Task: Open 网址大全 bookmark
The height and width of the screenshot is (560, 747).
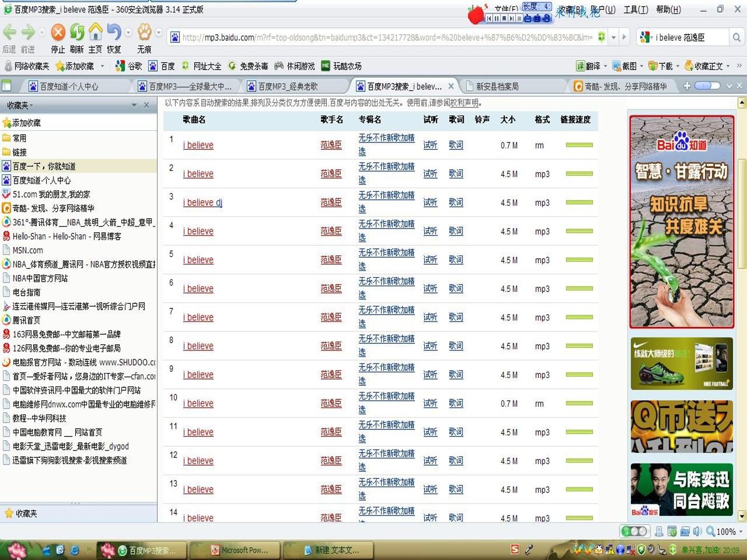Action: point(201,66)
